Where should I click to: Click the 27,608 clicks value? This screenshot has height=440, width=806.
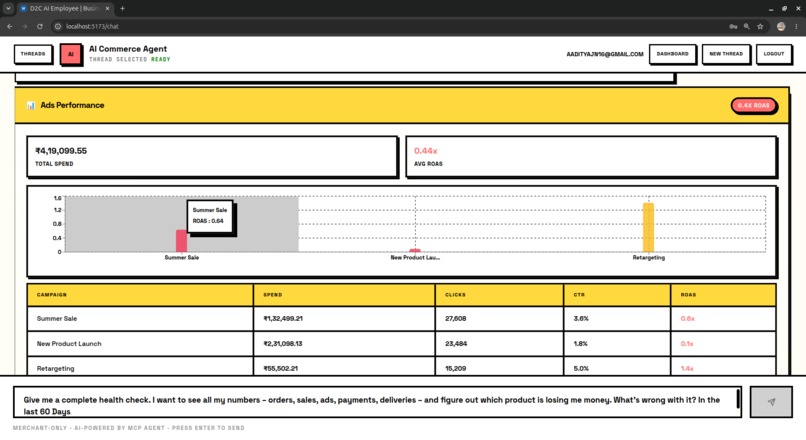pos(455,319)
